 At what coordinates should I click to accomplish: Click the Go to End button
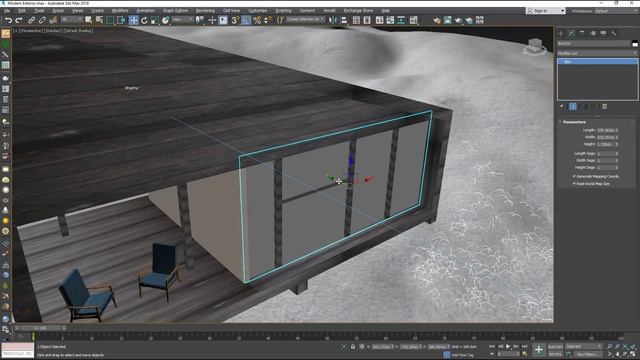pos(524,347)
